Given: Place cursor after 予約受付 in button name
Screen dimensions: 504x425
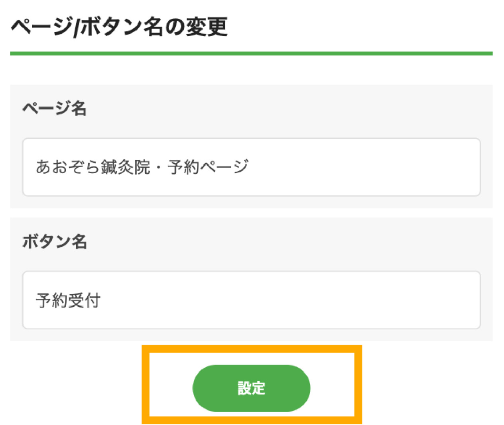Looking at the screenshot, I should point(101,300).
